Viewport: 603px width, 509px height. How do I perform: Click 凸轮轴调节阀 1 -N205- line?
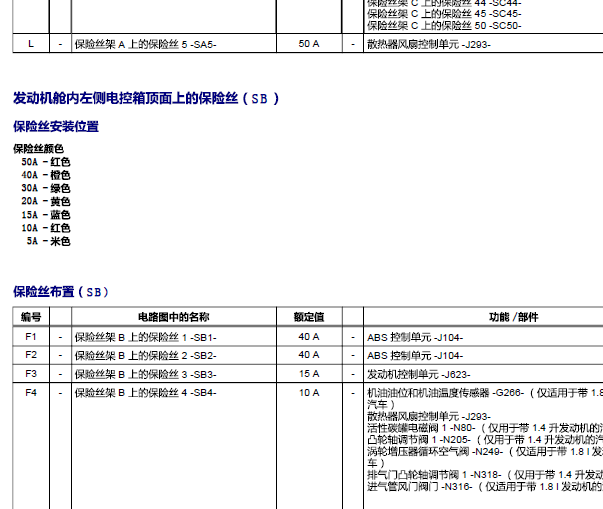coord(485,439)
